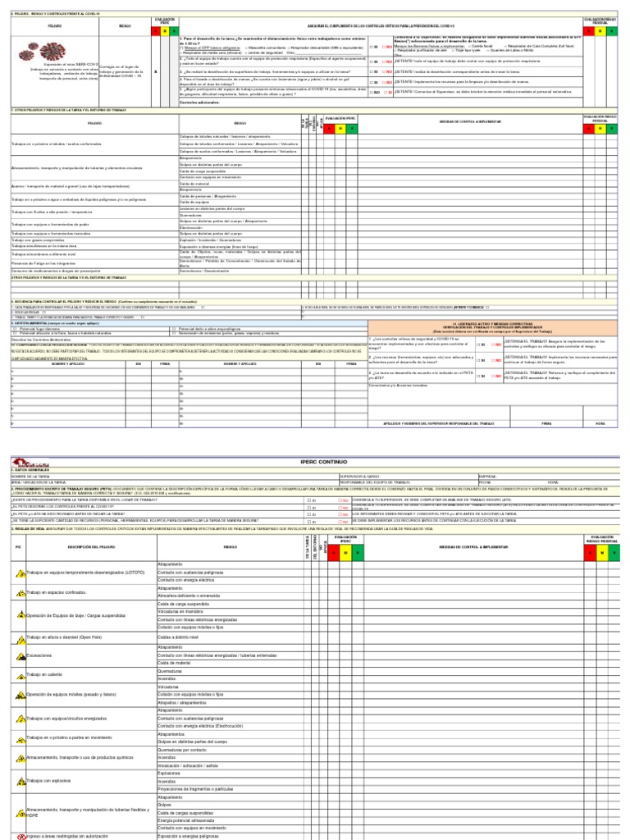Click the icon for 'Trabajo en altura o desnivel'
The image size is (630, 840).
(21, 638)
